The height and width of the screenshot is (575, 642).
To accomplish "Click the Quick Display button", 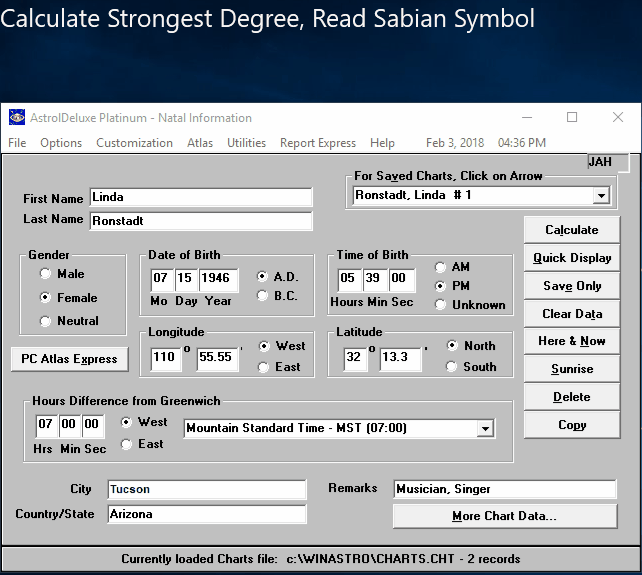I will (572, 258).
